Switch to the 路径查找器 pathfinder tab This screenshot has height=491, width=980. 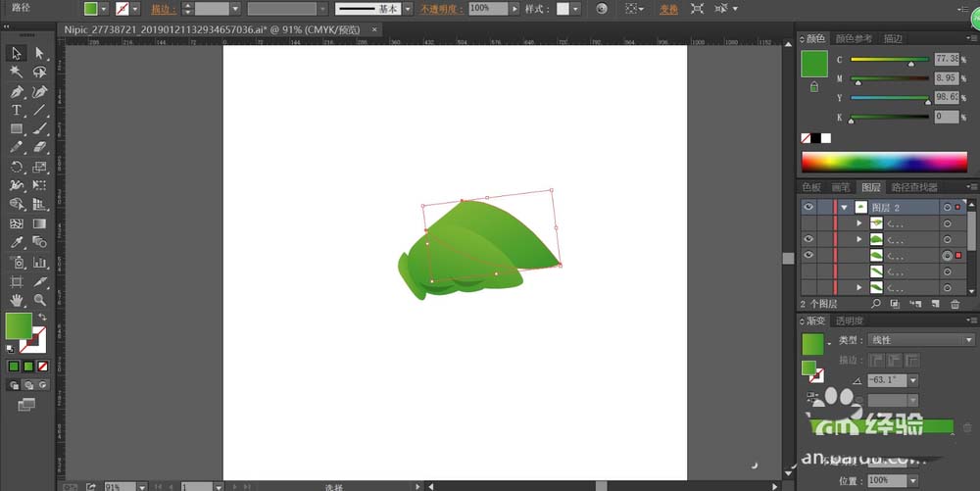(914, 187)
